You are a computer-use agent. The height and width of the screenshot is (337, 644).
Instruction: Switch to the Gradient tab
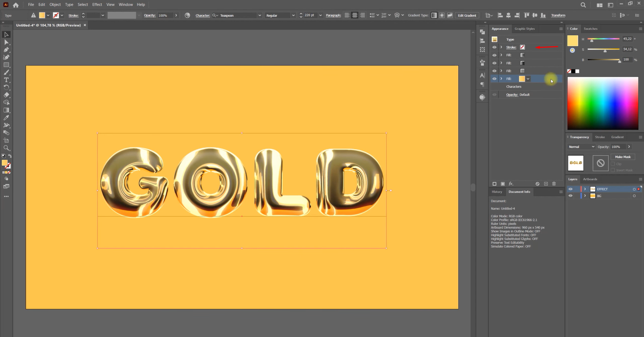(x=617, y=137)
